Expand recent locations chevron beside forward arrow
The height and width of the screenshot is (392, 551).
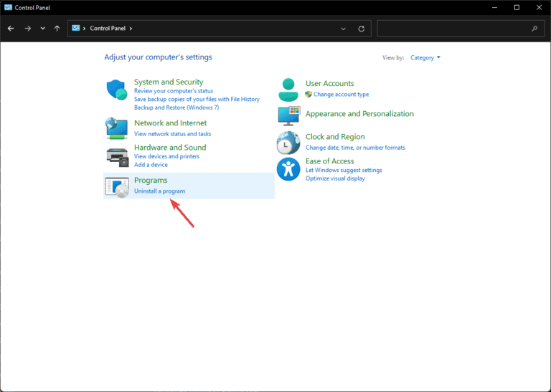pyautogui.click(x=43, y=29)
